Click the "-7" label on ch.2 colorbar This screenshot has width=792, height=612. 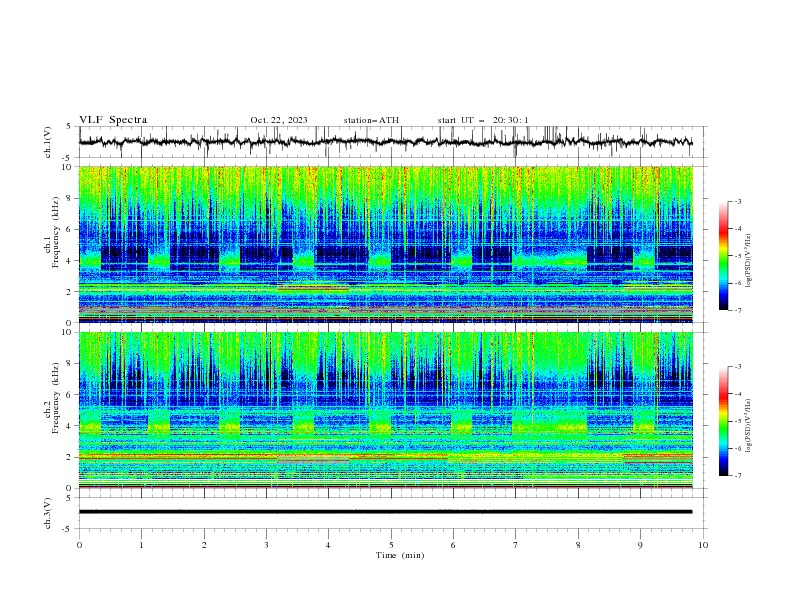pyautogui.click(x=738, y=475)
